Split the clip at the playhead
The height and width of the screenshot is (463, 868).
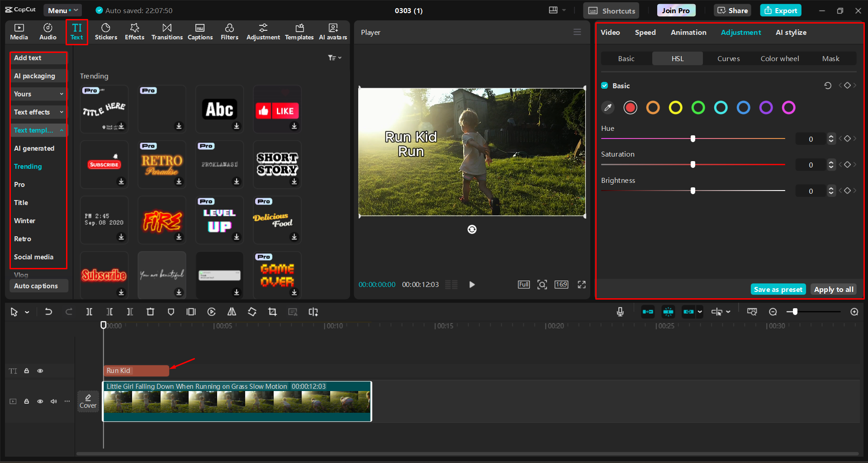coord(89,311)
